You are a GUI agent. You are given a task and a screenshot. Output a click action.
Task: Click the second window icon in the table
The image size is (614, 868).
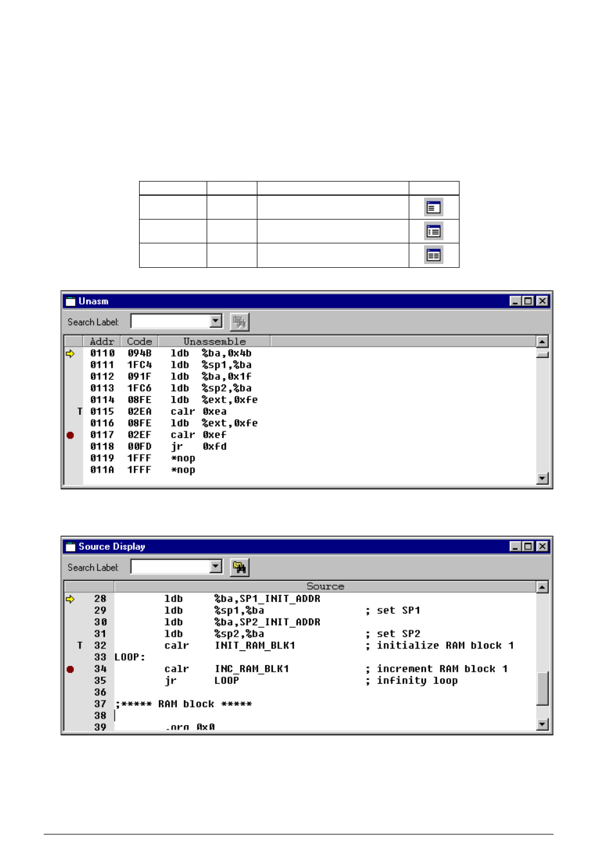[x=433, y=231]
